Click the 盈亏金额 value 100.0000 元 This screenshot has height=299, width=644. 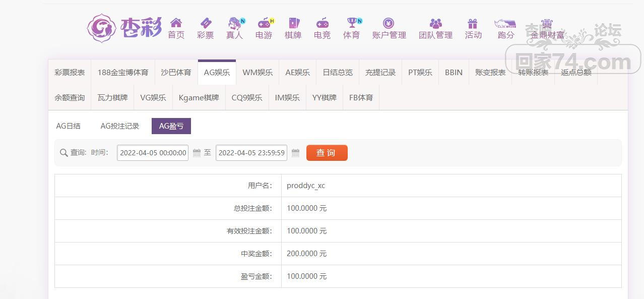point(307,276)
